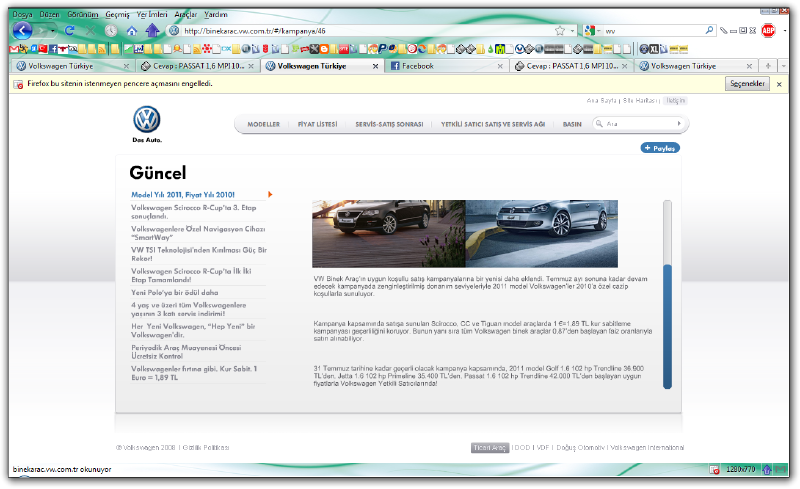Click the blue up-arrow icon in status bar
Viewport: 800px width, 489px height.
[766, 469]
